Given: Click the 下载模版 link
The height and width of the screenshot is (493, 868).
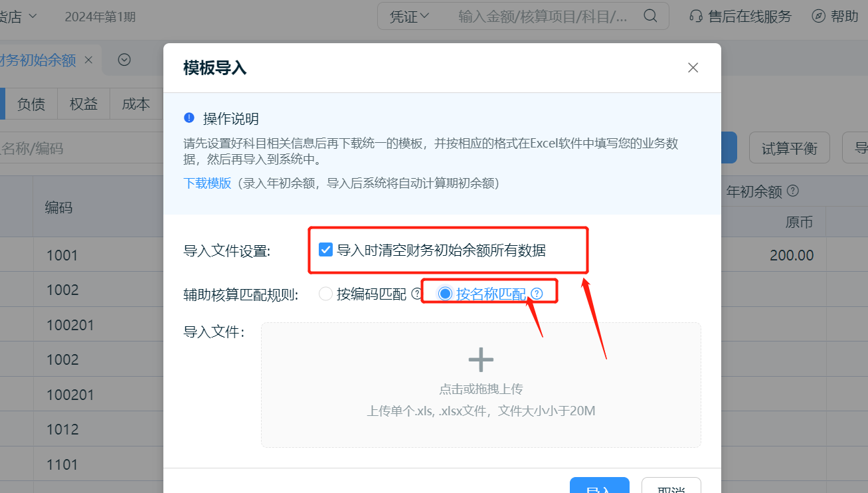Looking at the screenshot, I should click(x=207, y=183).
